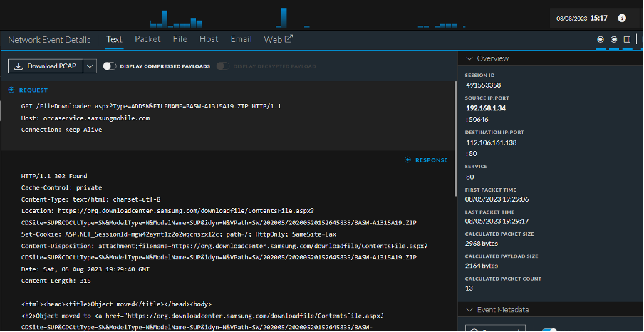The width and height of the screenshot is (644, 332).
Task: Click the RESPONSE section arrow icon
Action: click(x=408, y=160)
